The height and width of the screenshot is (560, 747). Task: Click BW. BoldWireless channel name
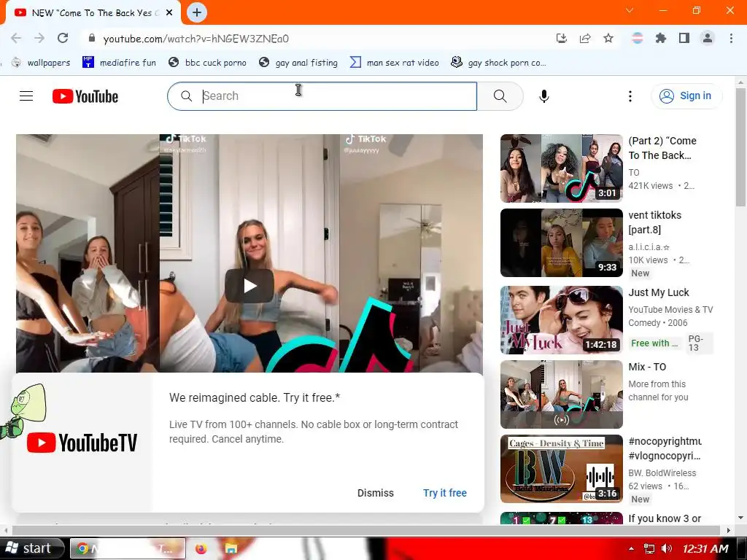tap(662, 472)
